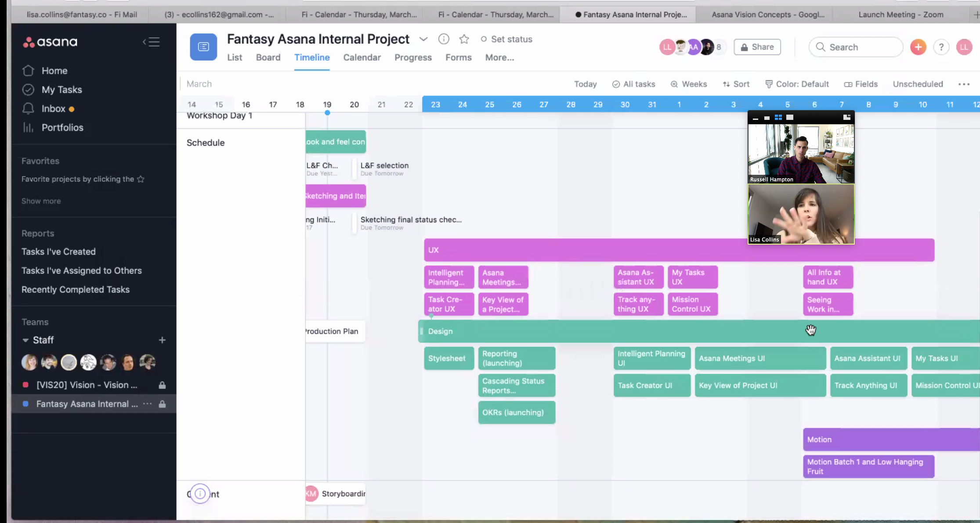Open the Color: Default dropdown
The image size is (980, 523).
point(797,84)
